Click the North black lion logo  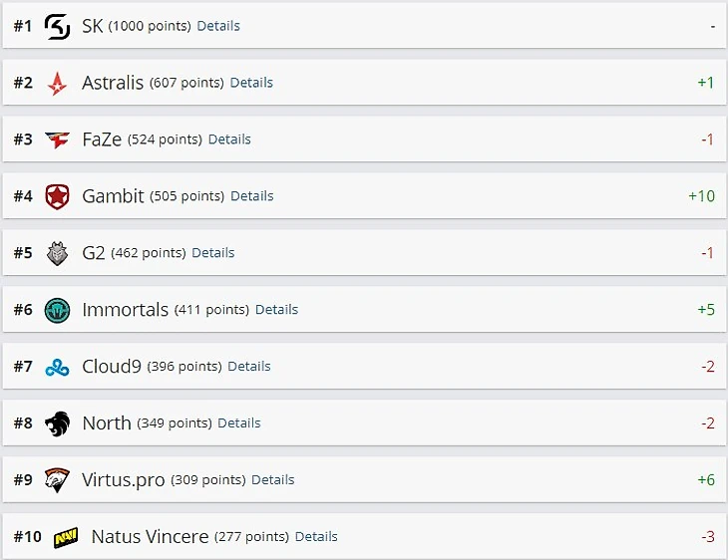tap(58, 423)
